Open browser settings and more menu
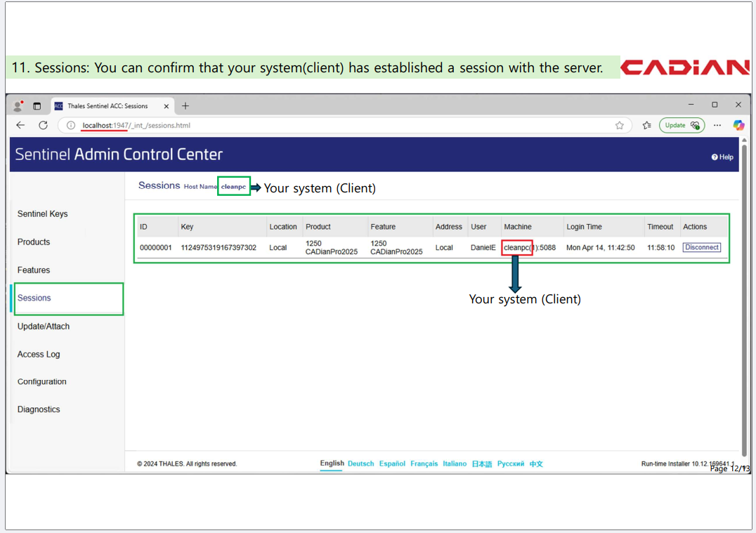This screenshot has height=533, width=756. tap(717, 125)
